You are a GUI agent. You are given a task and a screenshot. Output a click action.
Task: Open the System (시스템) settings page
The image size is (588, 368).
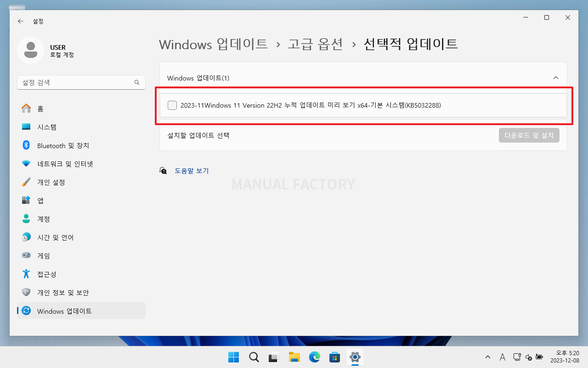pyautogui.click(x=81, y=127)
